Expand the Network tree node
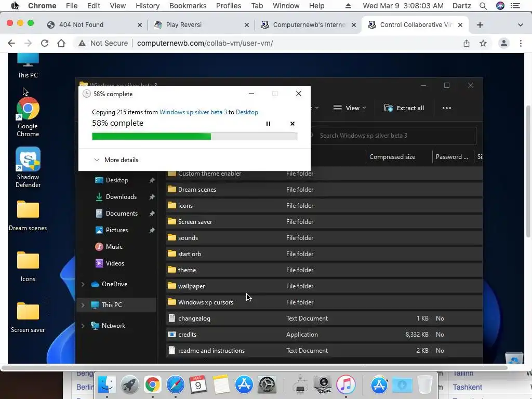The image size is (532, 399). pos(83,326)
